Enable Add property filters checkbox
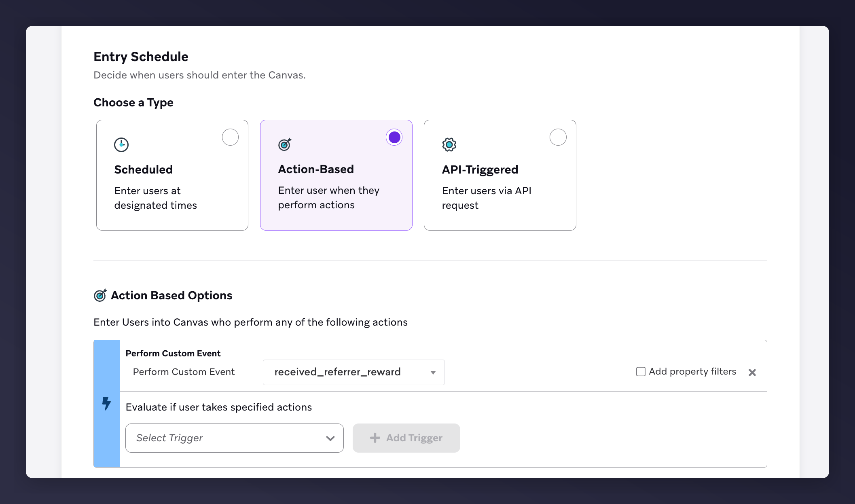This screenshot has width=855, height=504. click(x=641, y=371)
